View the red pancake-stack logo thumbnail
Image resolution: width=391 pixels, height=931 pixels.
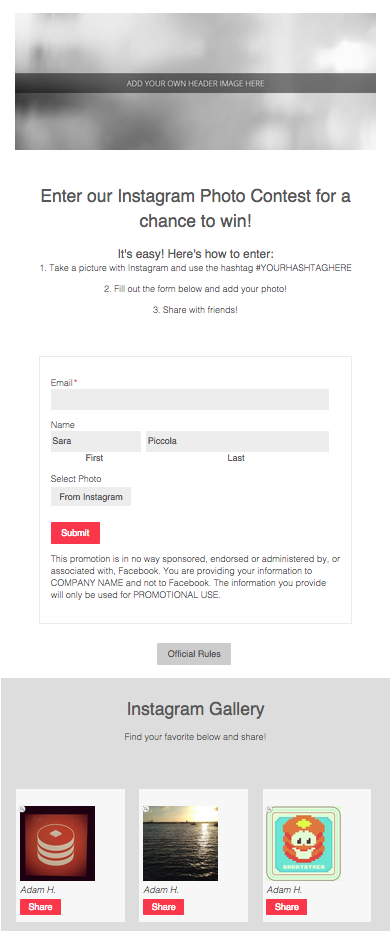pos(58,843)
